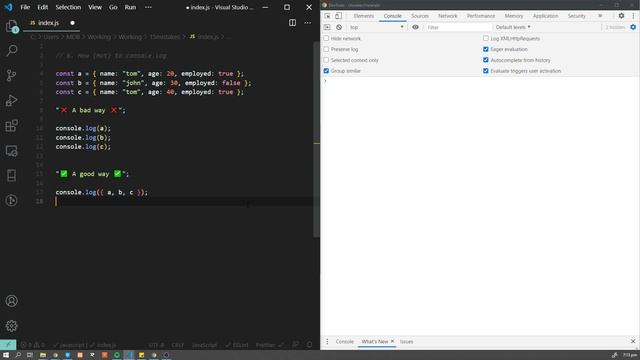
Task: Switch to the Elements tab
Action: pos(363,16)
